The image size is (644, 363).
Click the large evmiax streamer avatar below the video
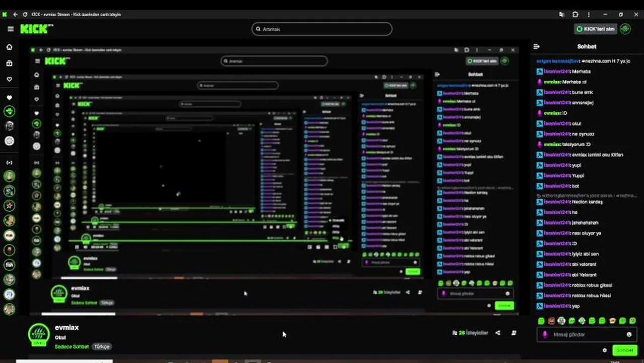pos(39,335)
